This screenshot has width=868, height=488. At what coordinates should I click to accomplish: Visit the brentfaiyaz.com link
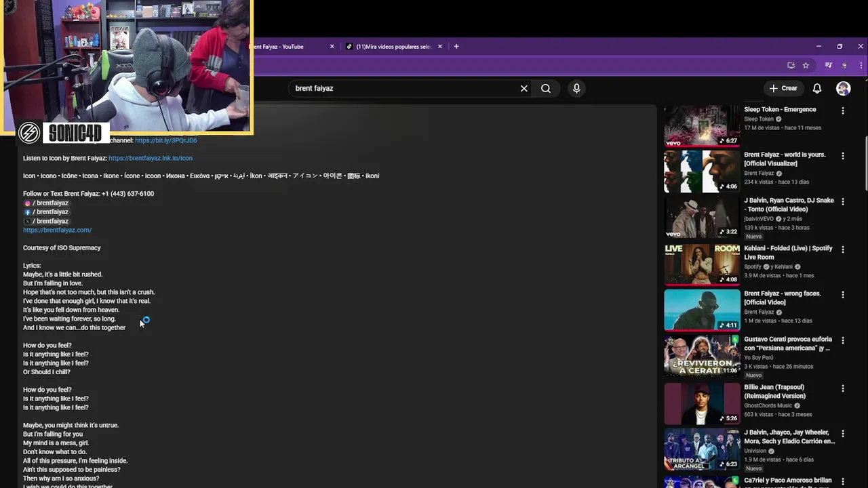pyautogui.click(x=57, y=230)
